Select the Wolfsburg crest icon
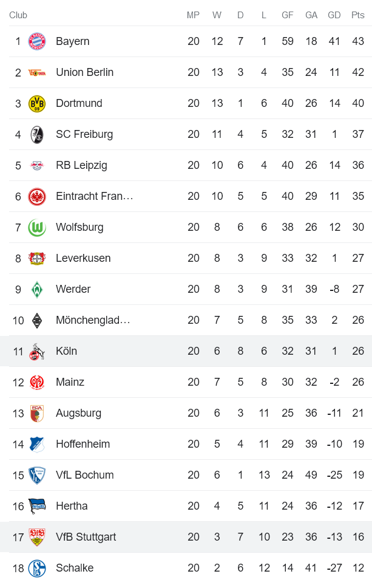The height and width of the screenshot is (588, 372). 39,227
